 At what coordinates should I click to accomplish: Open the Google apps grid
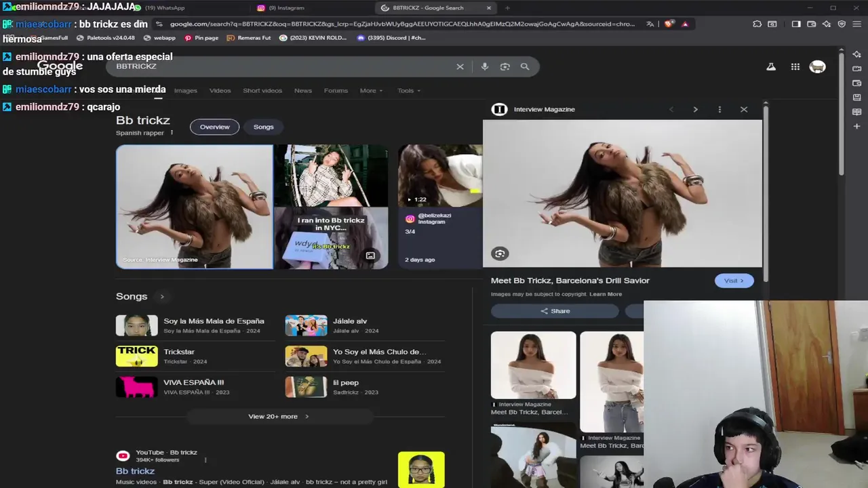pos(795,66)
